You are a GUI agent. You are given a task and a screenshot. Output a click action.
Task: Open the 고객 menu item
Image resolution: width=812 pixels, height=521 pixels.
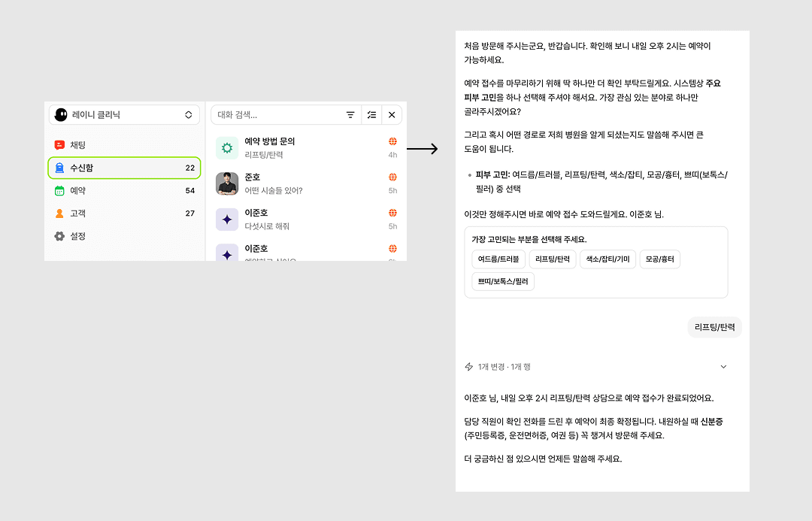[x=124, y=214]
